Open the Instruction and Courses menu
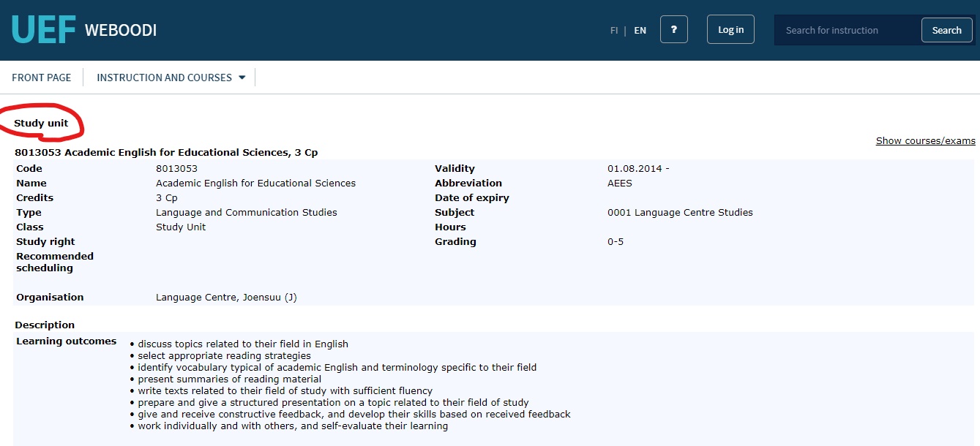 click(164, 78)
